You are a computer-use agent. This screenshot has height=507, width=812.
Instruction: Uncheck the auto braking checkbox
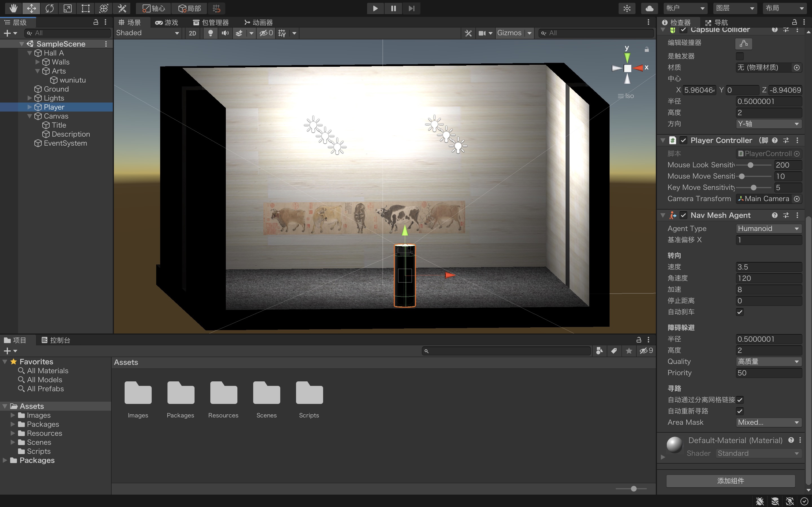[740, 312]
